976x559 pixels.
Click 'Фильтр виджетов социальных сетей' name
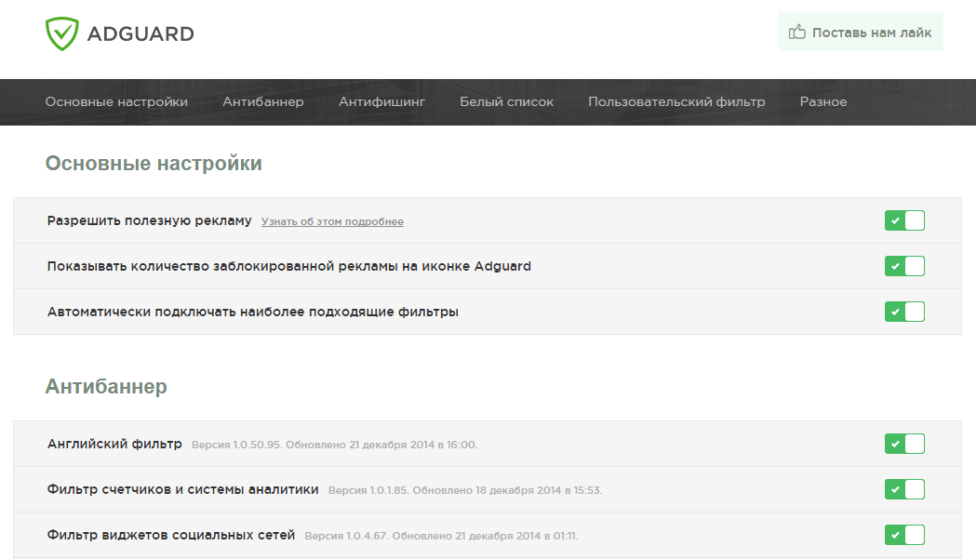[x=171, y=535]
